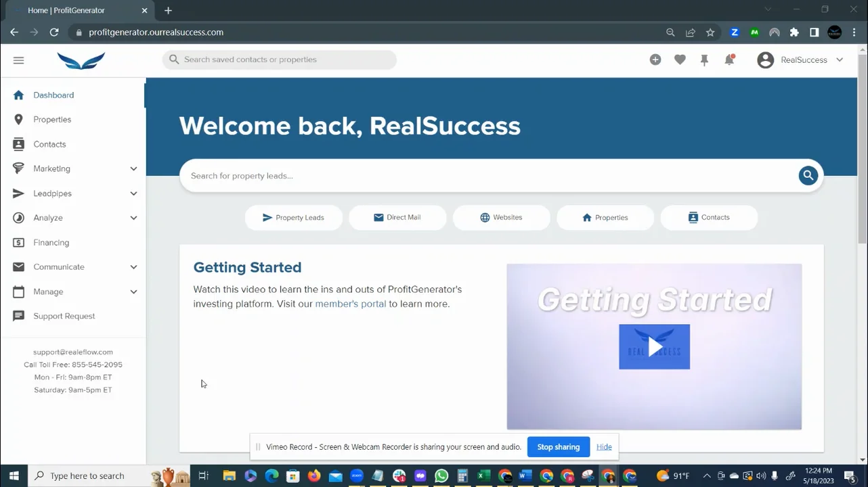Open the browser extensions puzzle icon
The width and height of the screenshot is (868, 487).
click(x=794, y=32)
